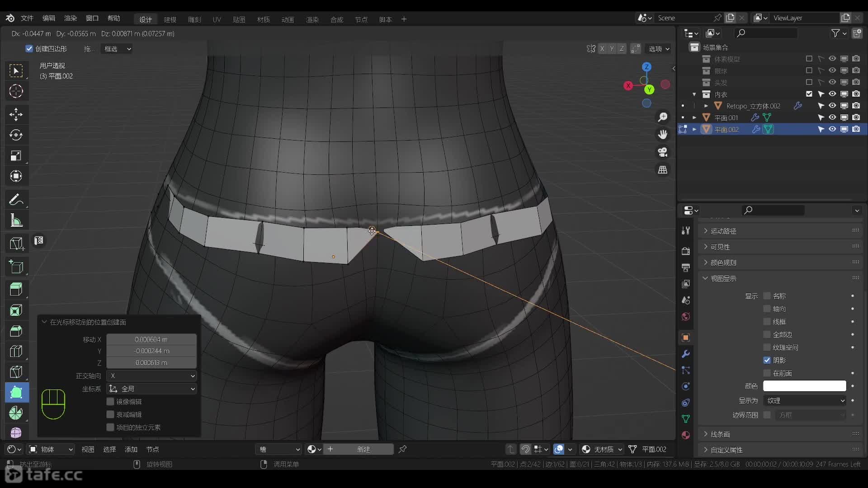The width and height of the screenshot is (868, 488).
Task: Open the 编辑 menu
Action: 49,18
